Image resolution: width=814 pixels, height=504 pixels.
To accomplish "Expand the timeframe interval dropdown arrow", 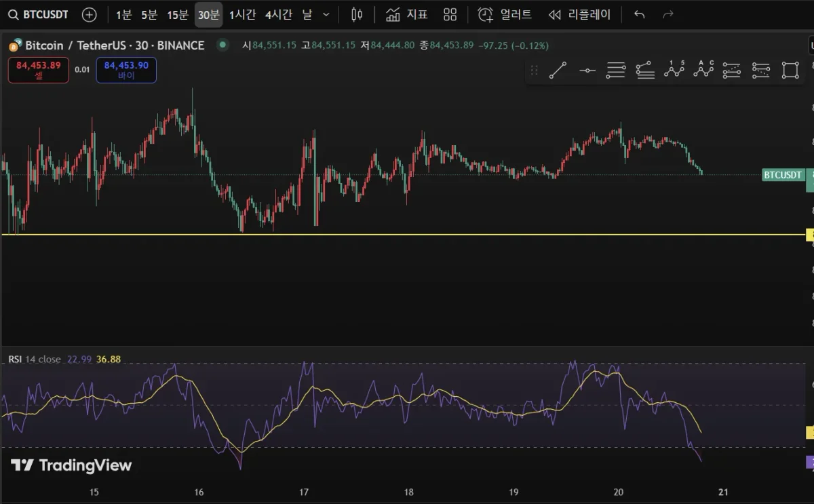I will point(326,15).
